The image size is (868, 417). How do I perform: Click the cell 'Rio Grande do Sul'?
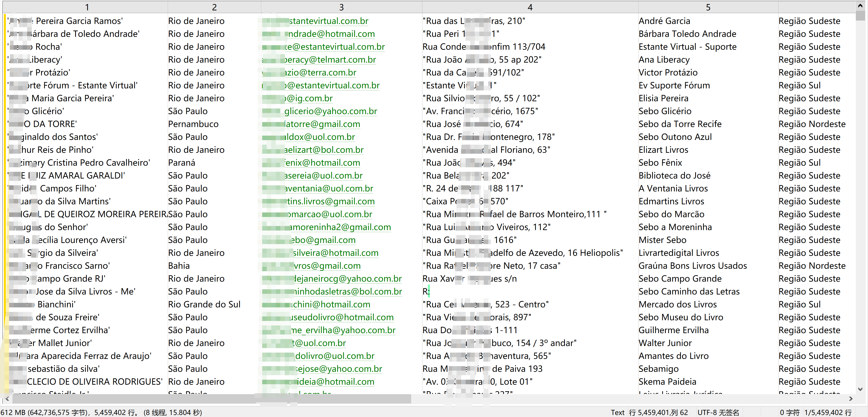[204, 304]
